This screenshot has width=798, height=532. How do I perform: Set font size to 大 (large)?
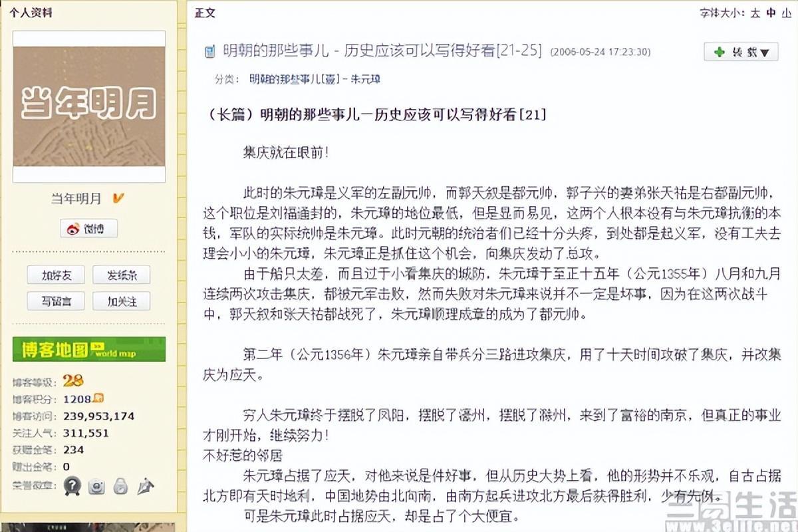[x=755, y=13]
